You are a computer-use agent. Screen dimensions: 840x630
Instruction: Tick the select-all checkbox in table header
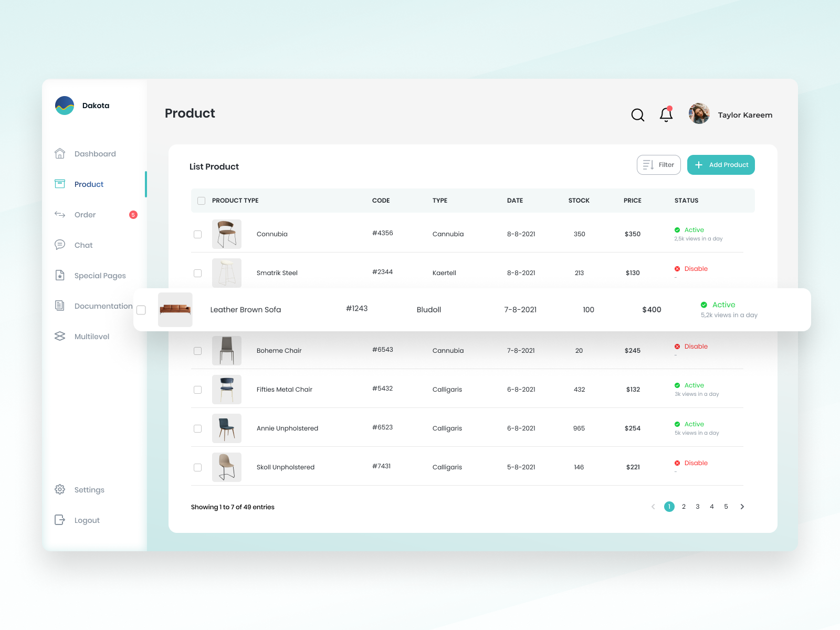pos(201,201)
